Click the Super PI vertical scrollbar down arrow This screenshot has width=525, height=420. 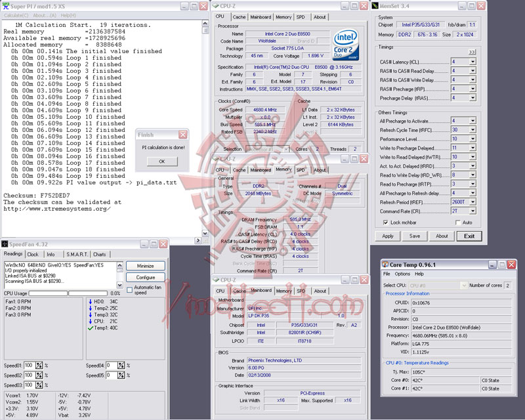[x=205, y=233]
